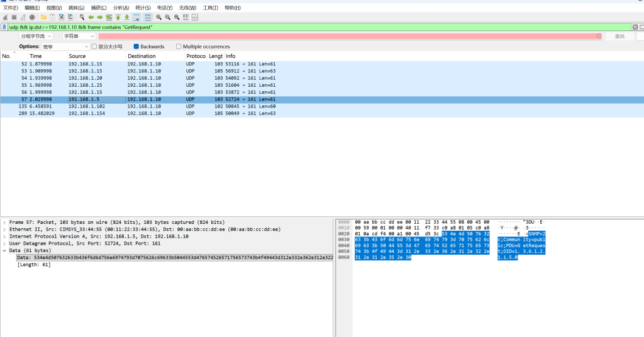Open the 分析(A) menu
644x337 pixels.
tap(120, 8)
